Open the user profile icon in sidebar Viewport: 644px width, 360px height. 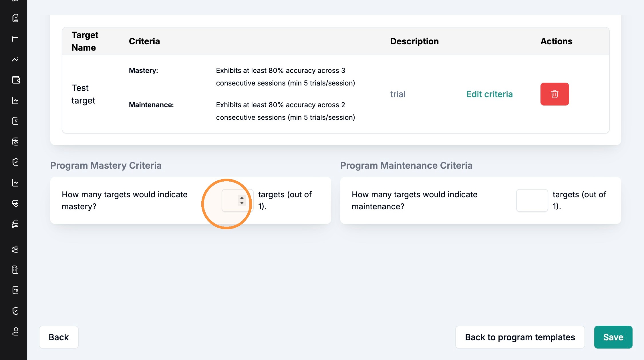15,331
